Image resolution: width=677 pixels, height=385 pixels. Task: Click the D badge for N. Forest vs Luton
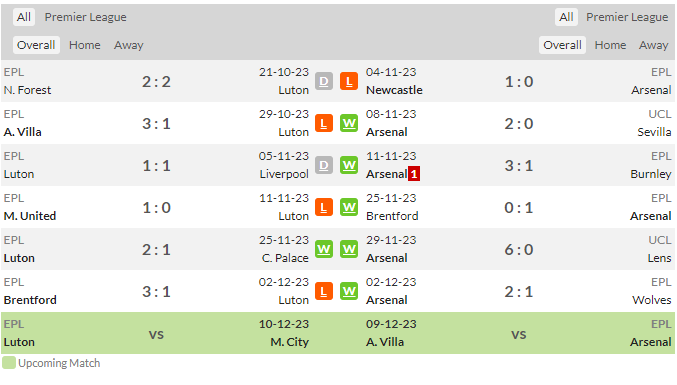[324, 81]
